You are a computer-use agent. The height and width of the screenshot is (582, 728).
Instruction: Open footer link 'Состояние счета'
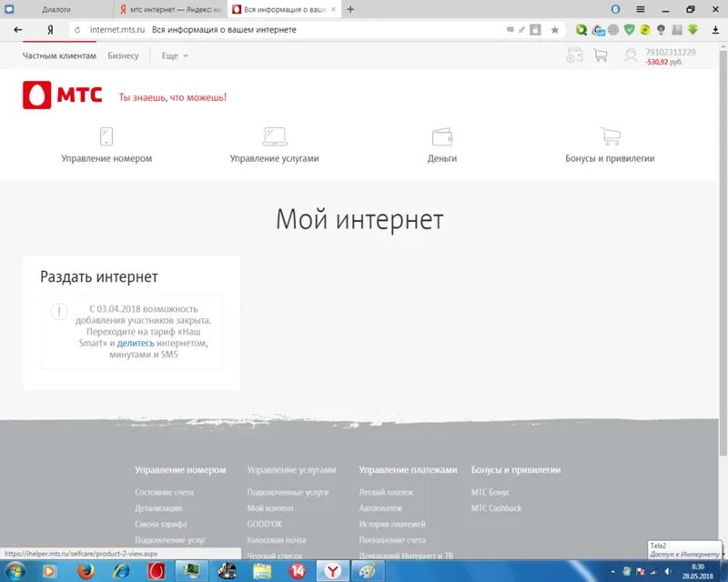pos(165,492)
